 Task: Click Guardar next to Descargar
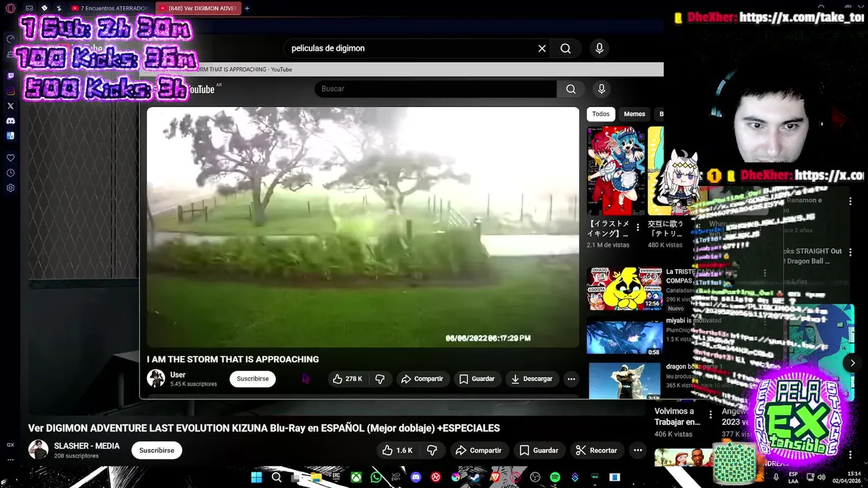477,379
